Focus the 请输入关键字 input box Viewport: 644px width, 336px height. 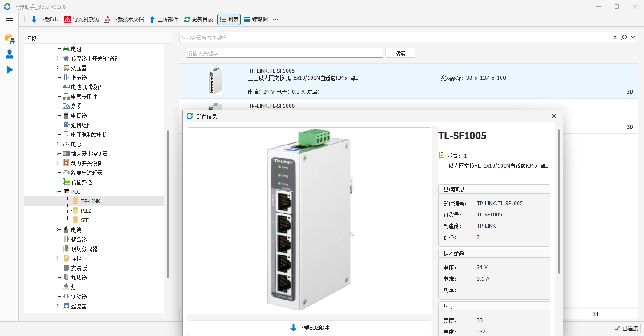(284, 53)
